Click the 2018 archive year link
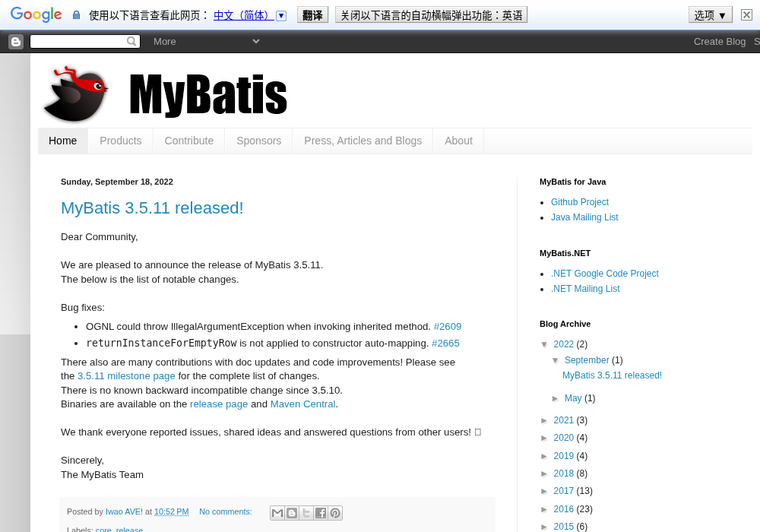The width and height of the screenshot is (760, 532). tap(564, 473)
